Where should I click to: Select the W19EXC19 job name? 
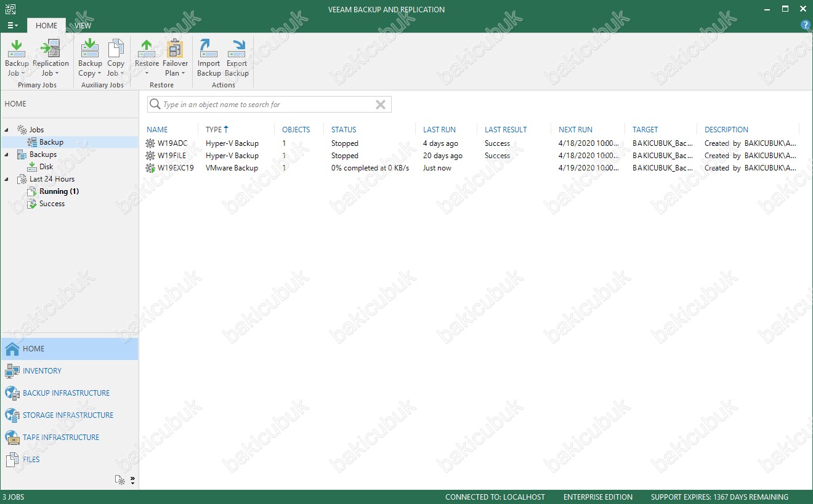point(176,168)
